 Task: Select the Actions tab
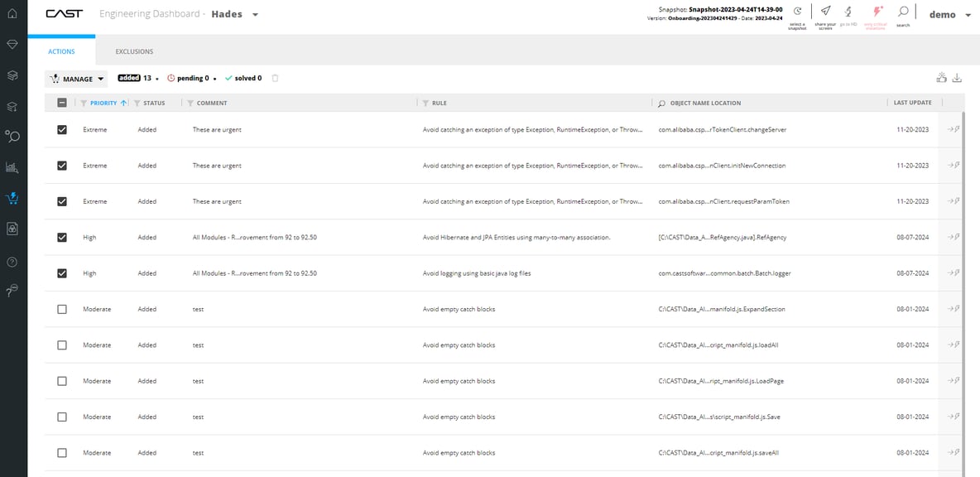[x=61, y=51]
